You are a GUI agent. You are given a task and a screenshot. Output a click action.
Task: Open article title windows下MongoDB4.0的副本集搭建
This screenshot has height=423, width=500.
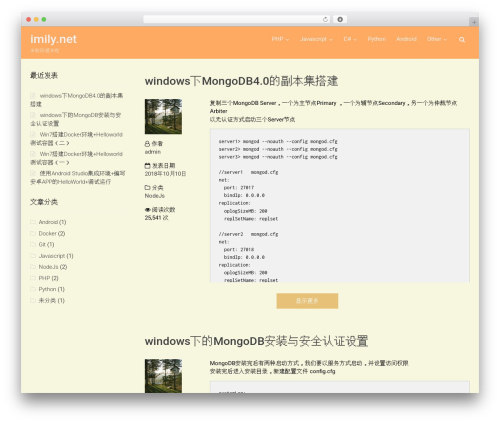(241, 81)
